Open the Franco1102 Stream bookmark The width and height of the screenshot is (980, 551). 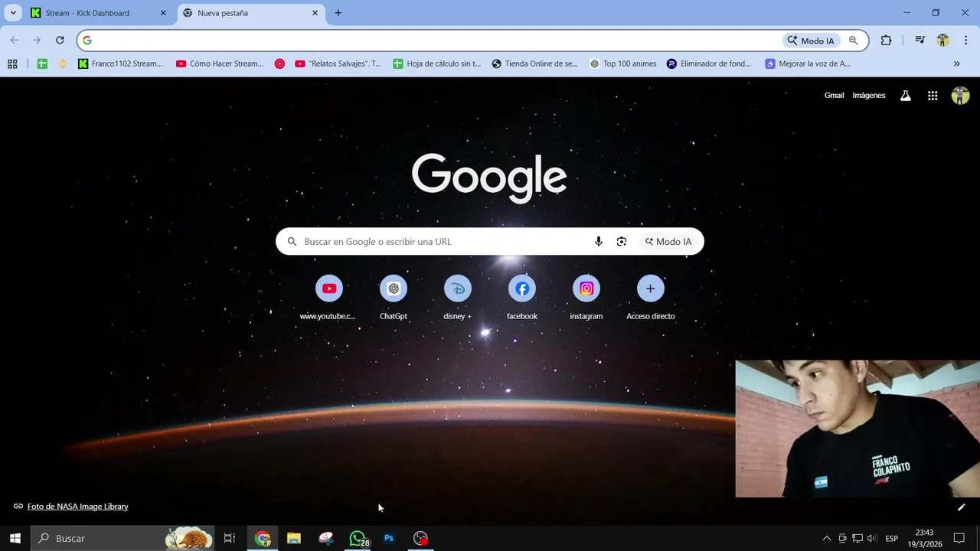tap(121, 64)
